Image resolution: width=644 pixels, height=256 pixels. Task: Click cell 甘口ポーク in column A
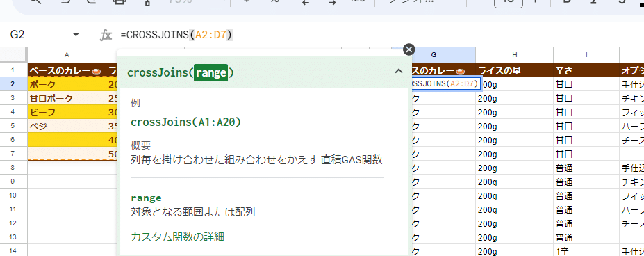click(x=67, y=98)
